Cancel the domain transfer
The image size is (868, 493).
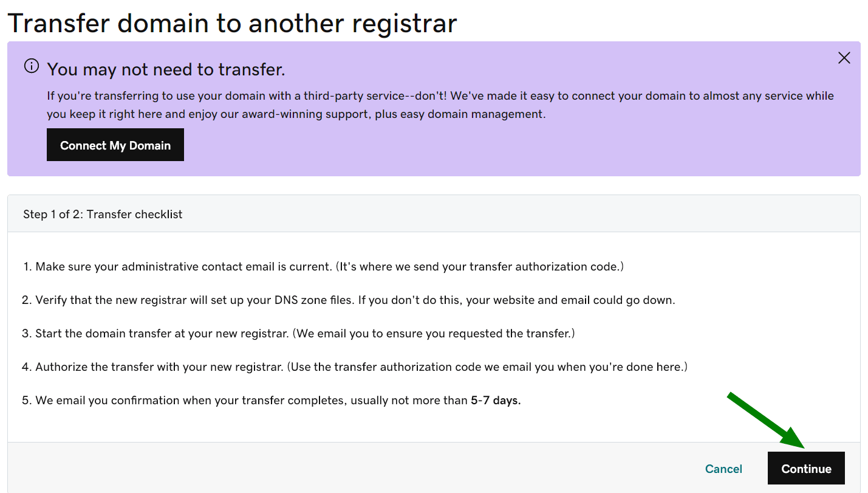point(723,469)
